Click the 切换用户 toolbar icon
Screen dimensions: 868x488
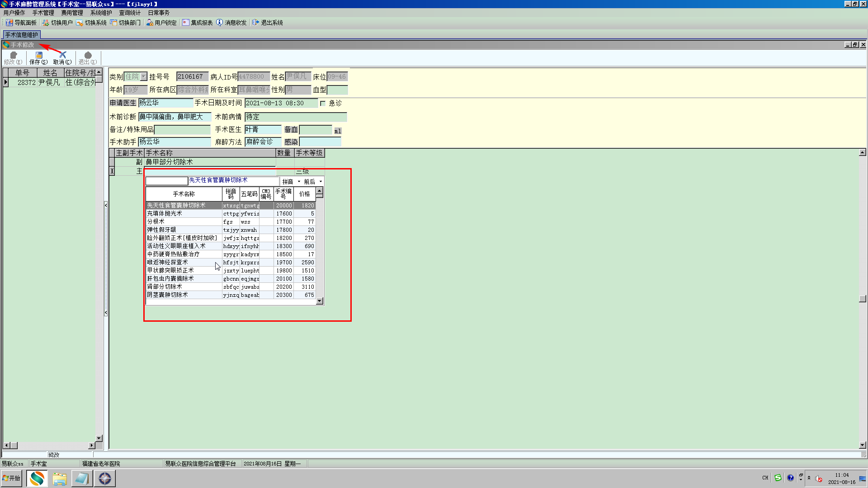pyautogui.click(x=46, y=23)
